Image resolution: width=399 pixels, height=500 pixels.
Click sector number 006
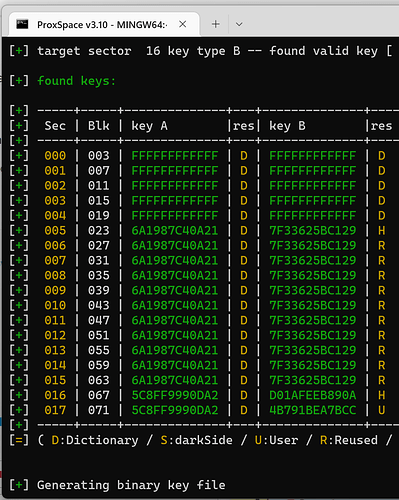click(x=55, y=246)
